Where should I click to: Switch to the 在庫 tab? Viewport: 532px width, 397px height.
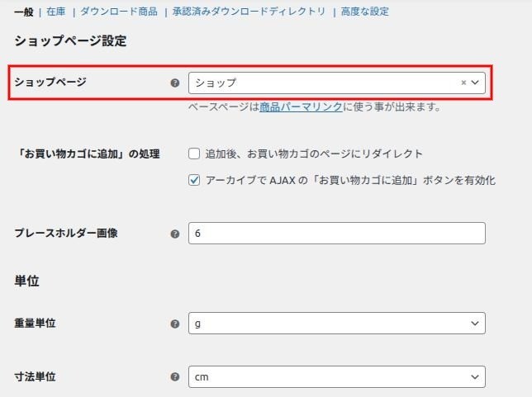point(55,12)
